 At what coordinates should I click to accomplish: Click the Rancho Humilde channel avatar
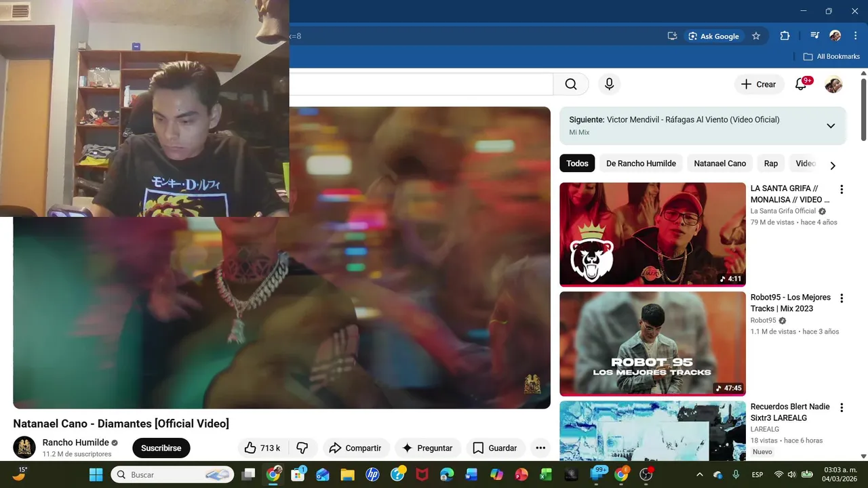coord(24,447)
